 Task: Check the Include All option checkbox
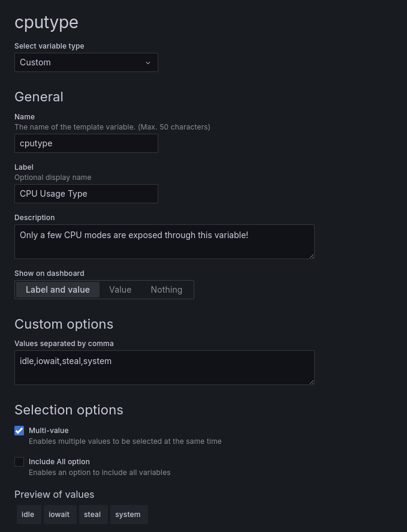coord(19,462)
